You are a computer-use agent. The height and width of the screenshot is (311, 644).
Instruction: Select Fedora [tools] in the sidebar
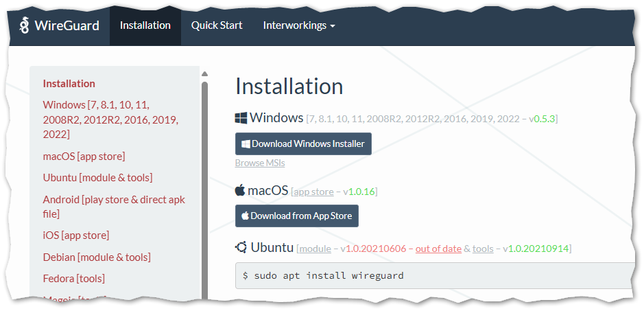coord(73,279)
